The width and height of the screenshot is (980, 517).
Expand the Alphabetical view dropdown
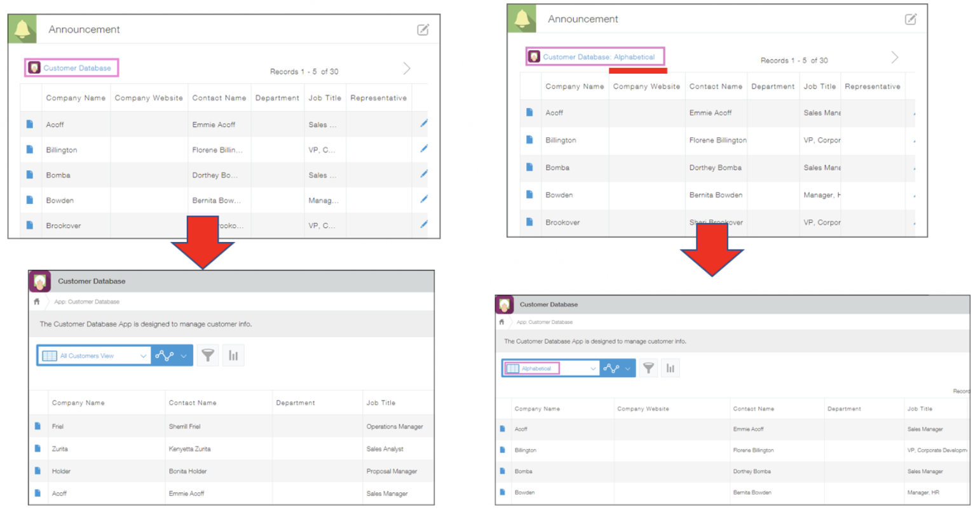point(593,368)
